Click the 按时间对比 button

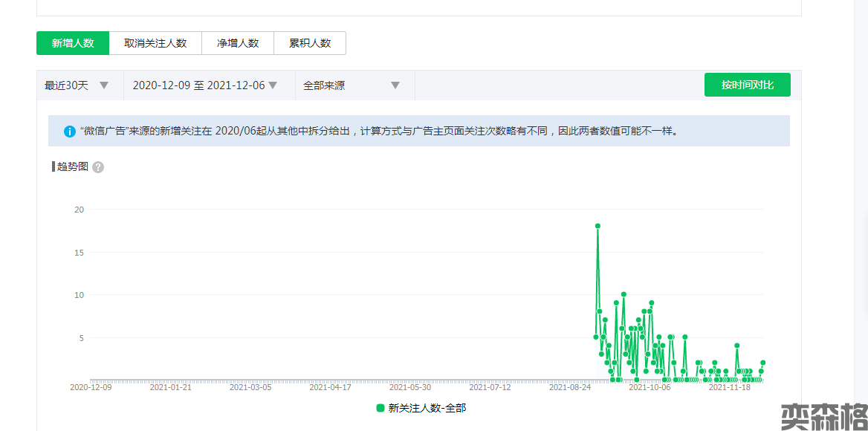click(x=747, y=85)
